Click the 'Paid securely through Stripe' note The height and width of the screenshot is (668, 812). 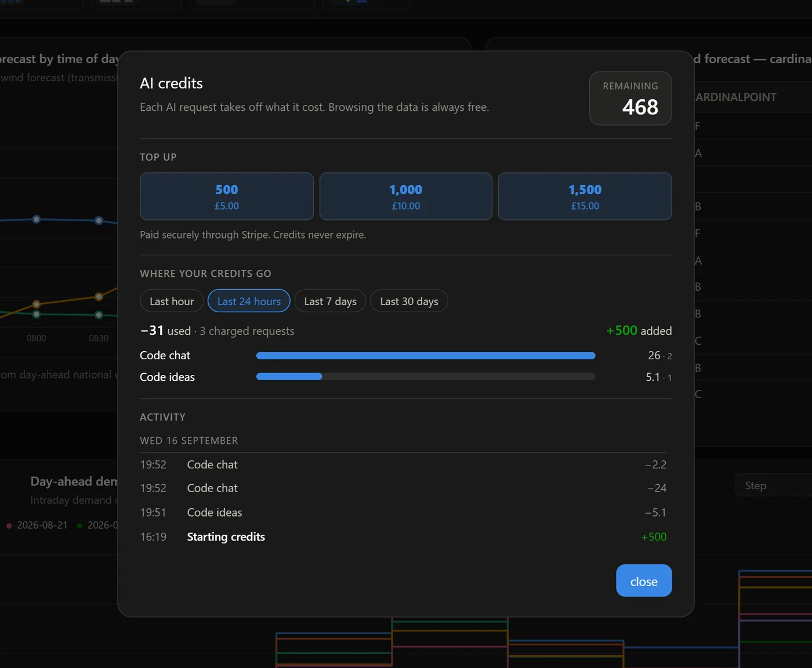coord(253,234)
